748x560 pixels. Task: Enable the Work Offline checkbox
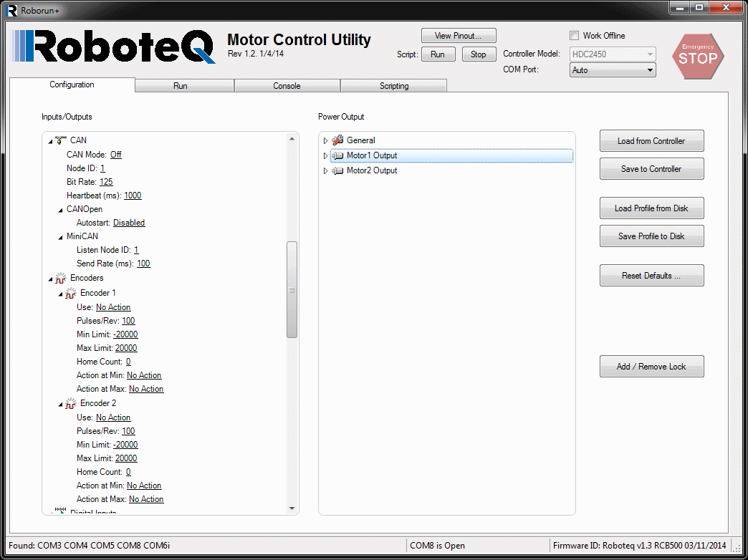click(574, 36)
